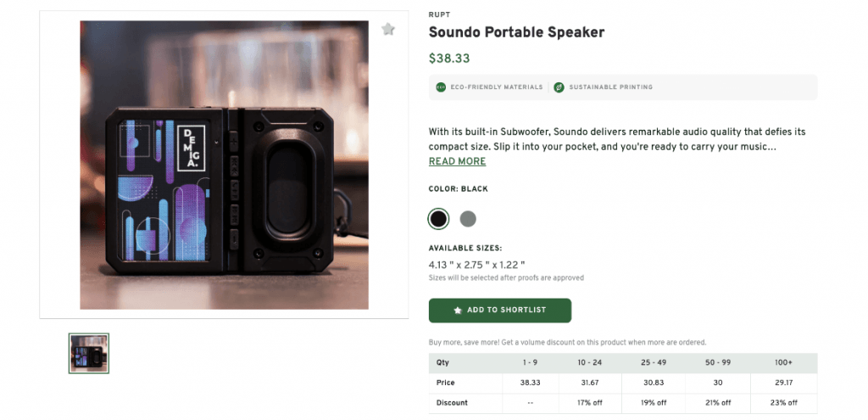The width and height of the screenshot is (868, 420).
Task: Select the speaker thumbnail below the image
Action: pyautogui.click(x=89, y=353)
